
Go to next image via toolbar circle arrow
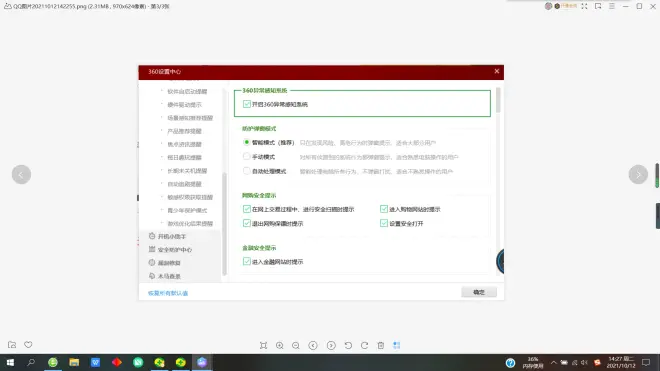click(x=331, y=345)
